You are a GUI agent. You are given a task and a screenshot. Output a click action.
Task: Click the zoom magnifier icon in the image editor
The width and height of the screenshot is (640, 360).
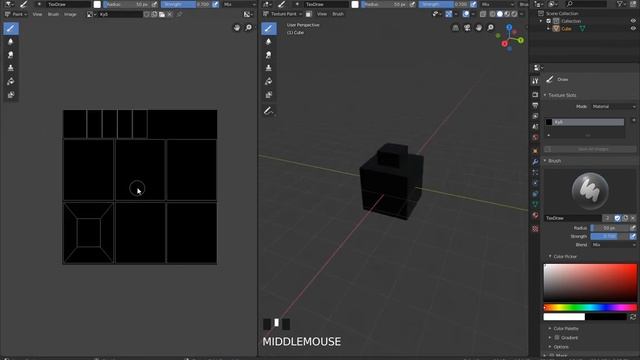click(x=249, y=28)
